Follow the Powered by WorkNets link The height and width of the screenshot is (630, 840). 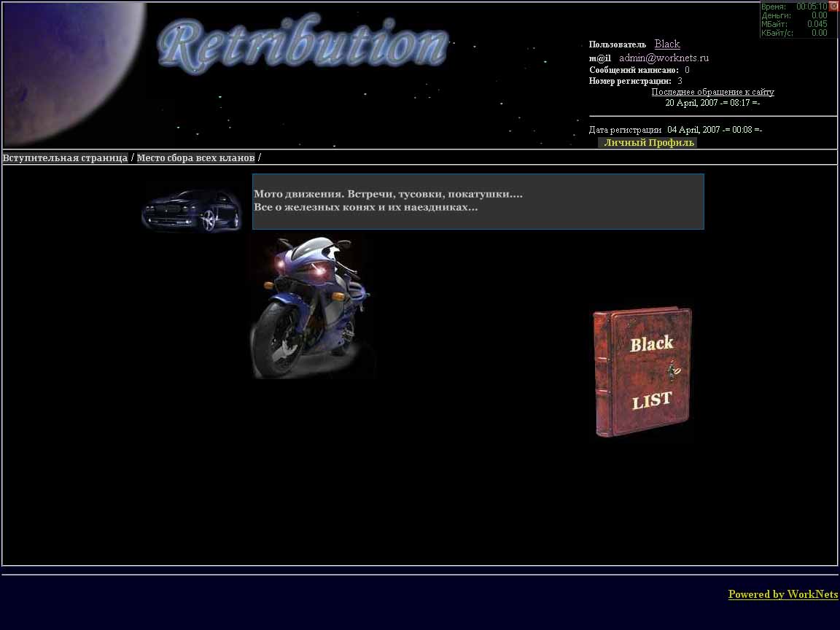(x=782, y=594)
